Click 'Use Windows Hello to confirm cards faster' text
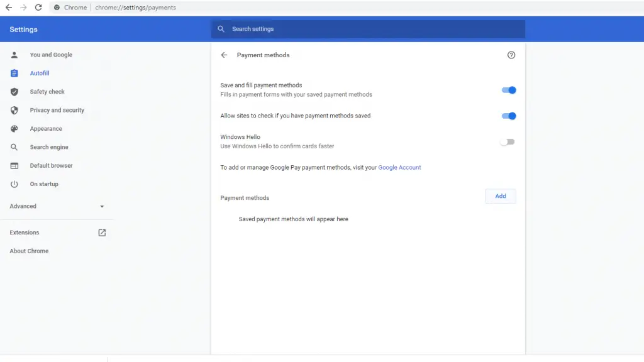The width and height of the screenshot is (644, 362). click(x=277, y=146)
